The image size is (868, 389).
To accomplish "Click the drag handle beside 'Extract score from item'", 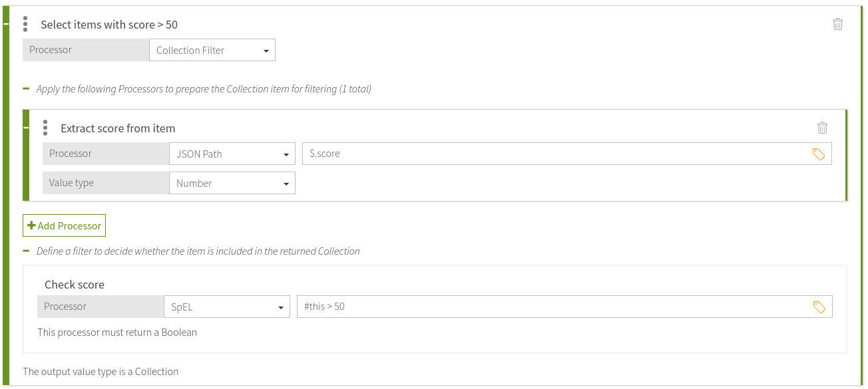I will pyautogui.click(x=45, y=128).
